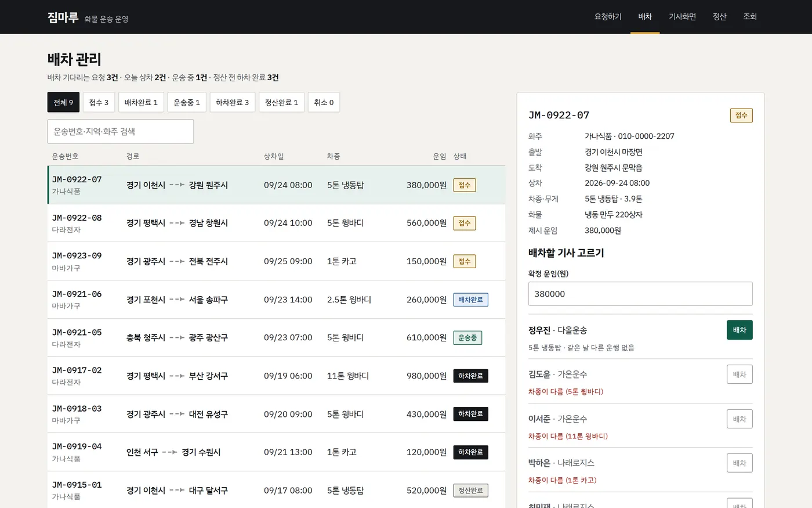The width and height of the screenshot is (812, 508).
Task: Click the 11톤 윙바디 vehicle cell in the JM-0917-02 row
Action: pos(348,376)
